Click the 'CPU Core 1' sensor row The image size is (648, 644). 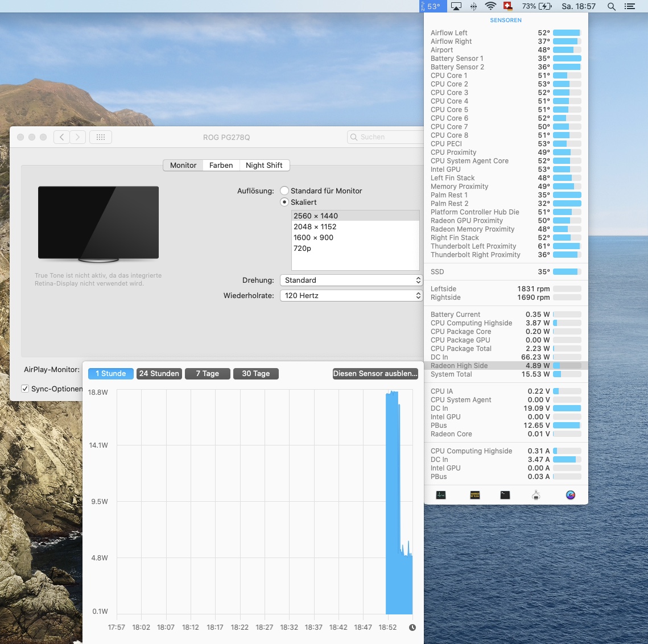click(x=506, y=75)
